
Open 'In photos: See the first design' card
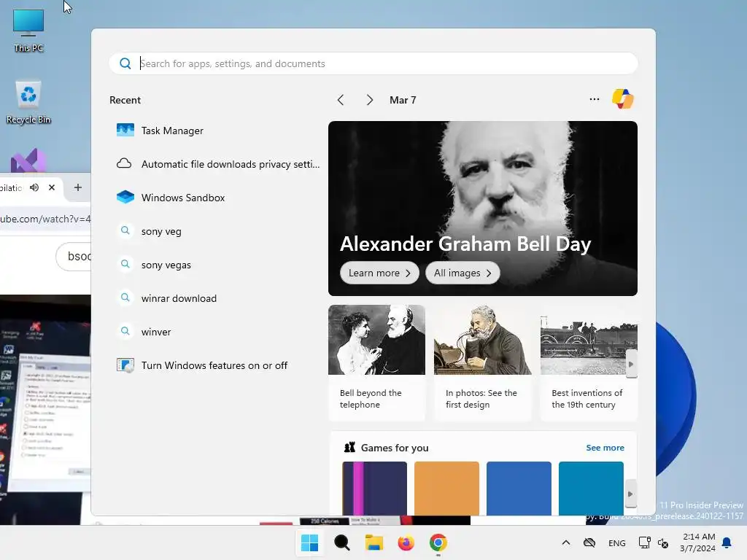coord(482,363)
